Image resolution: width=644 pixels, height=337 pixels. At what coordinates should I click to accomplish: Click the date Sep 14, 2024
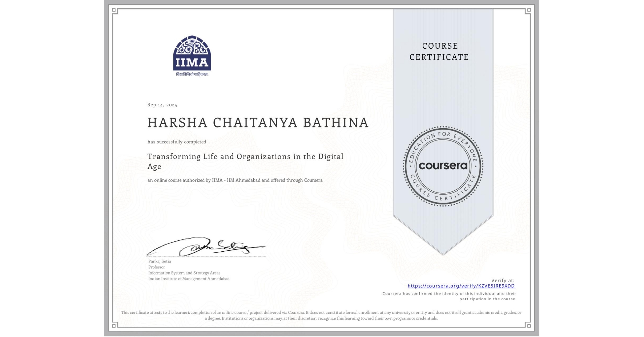(x=162, y=105)
